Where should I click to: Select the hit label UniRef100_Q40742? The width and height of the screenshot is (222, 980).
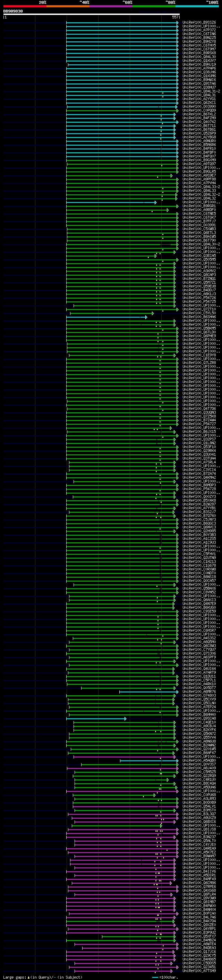(x=199, y=122)
